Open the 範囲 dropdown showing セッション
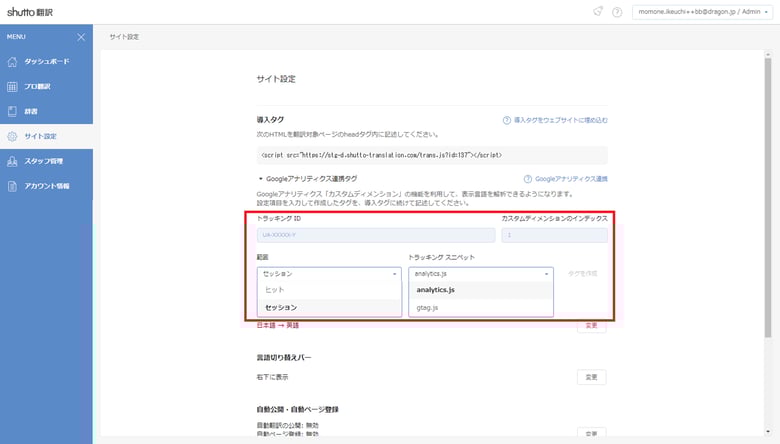Viewport: 780px width, 444px height. (x=329, y=274)
